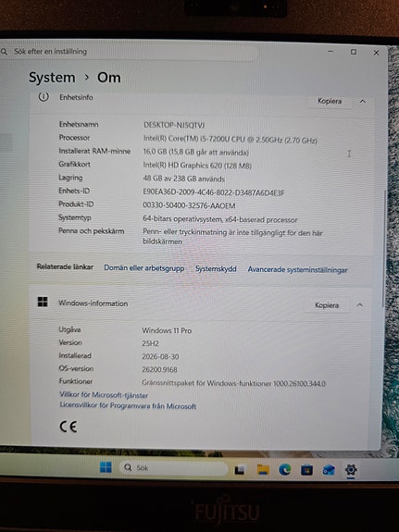Viewport: 399px width, 532px height.
Task: Copy device info with Kopiera
Action: click(330, 101)
